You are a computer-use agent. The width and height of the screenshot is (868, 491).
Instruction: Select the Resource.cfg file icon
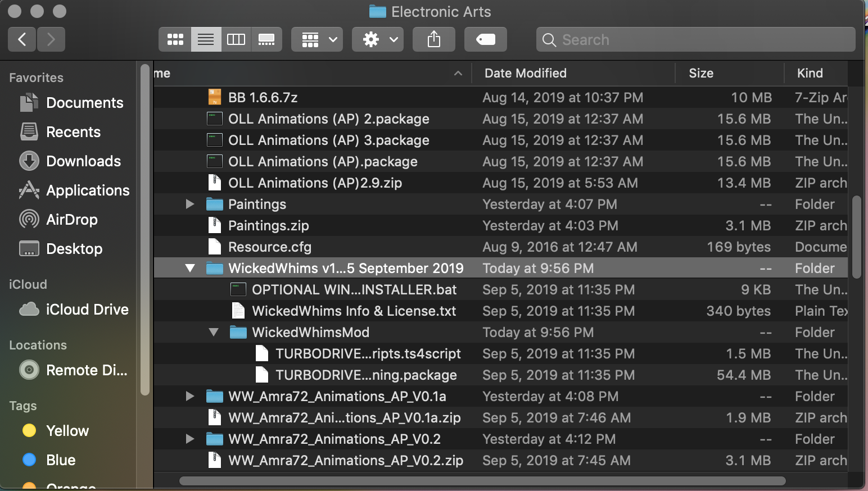pyautogui.click(x=215, y=247)
